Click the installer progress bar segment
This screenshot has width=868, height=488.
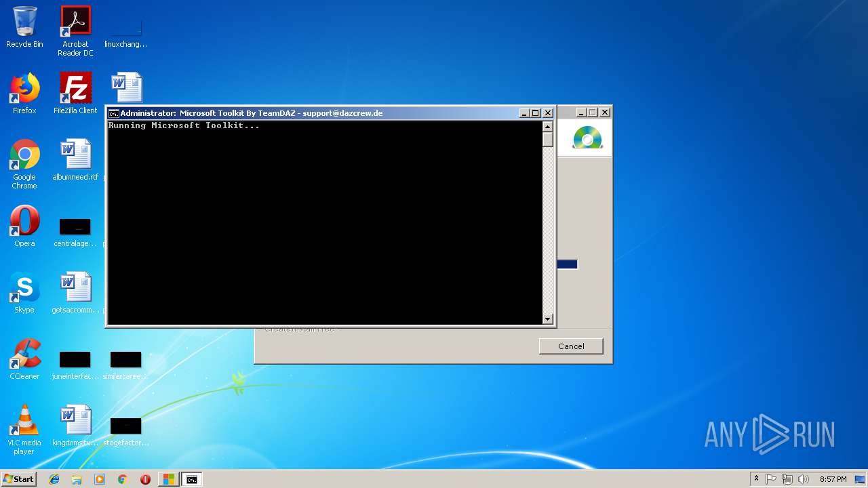pos(568,264)
